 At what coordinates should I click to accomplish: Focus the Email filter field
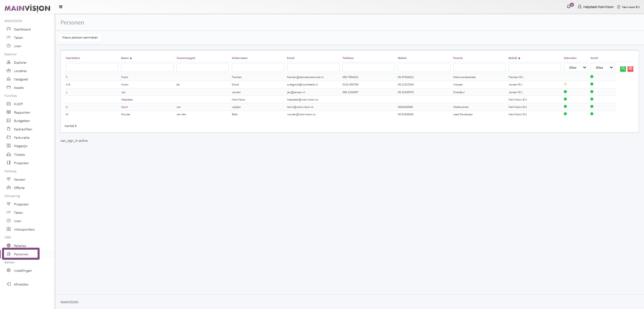(313, 68)
